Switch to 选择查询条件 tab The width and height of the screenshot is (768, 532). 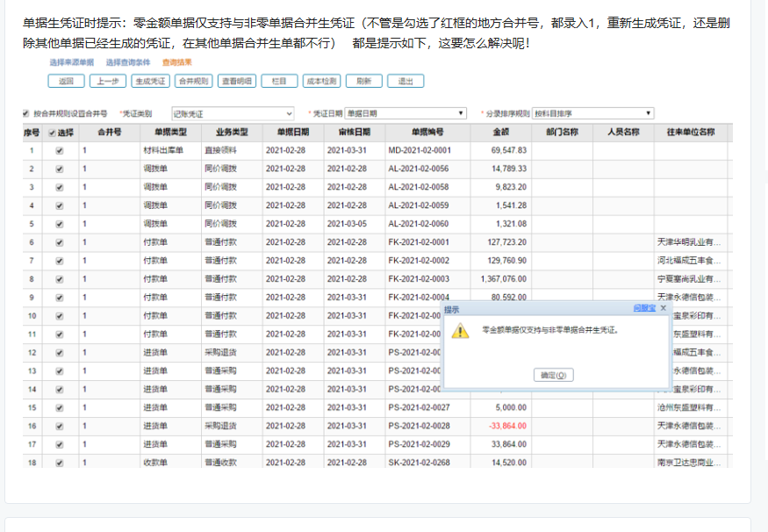tap(127, 62)
